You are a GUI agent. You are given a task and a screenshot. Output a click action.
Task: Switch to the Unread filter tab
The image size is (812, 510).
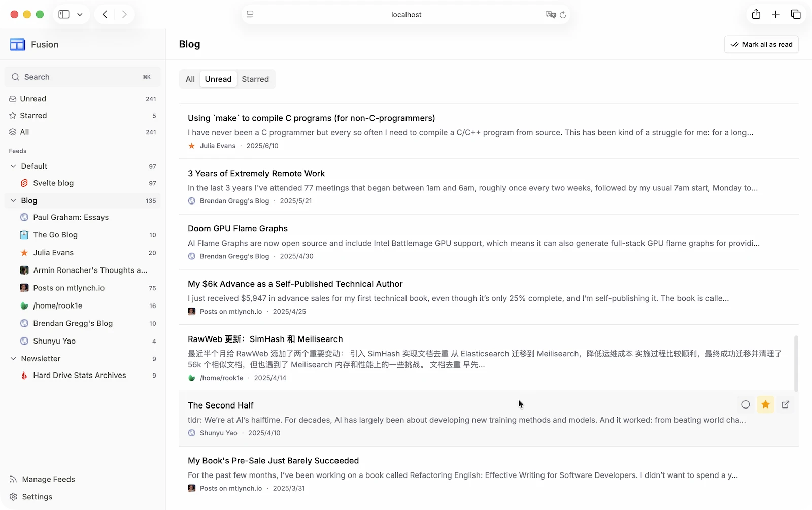218,79
